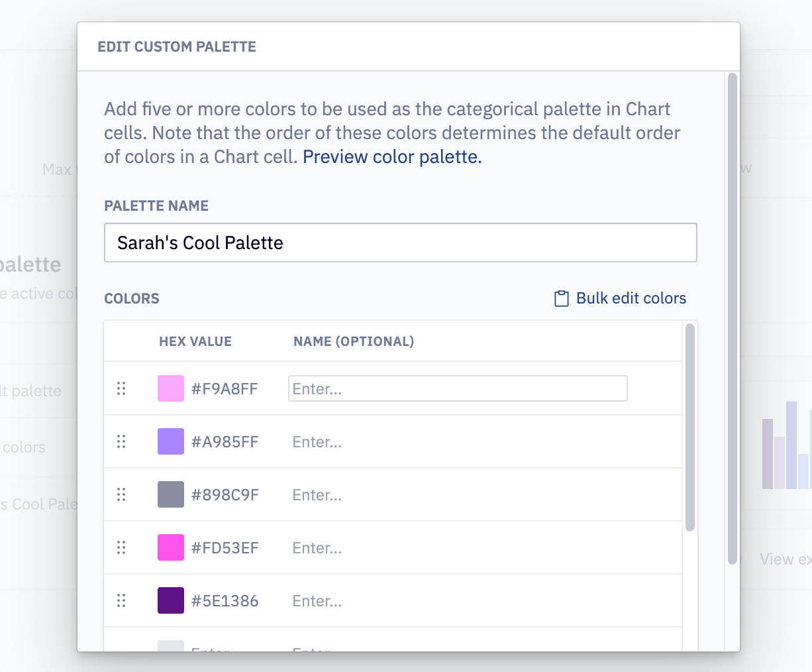Screen dimensions: 812x672
Task: Click the magenta #FD53EF color swatch
Action: (x=171, y=547)
